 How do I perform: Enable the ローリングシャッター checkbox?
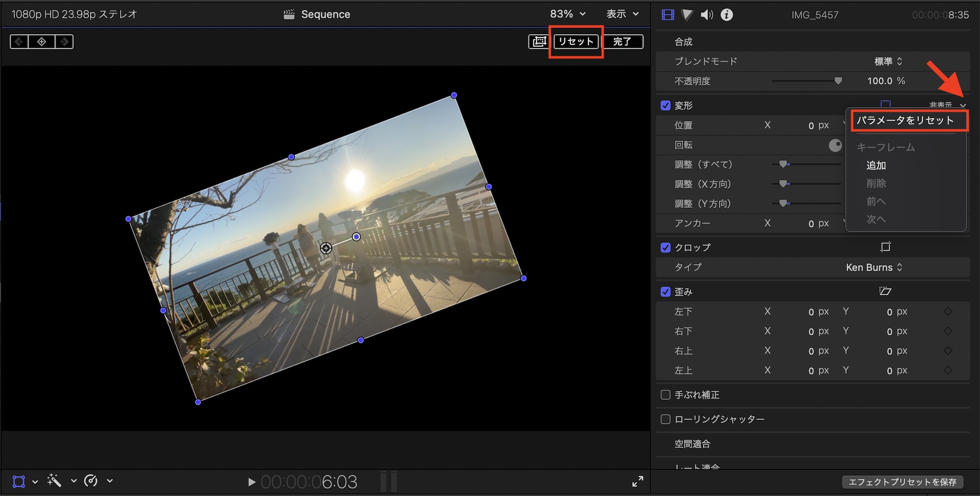coord(665,419)
